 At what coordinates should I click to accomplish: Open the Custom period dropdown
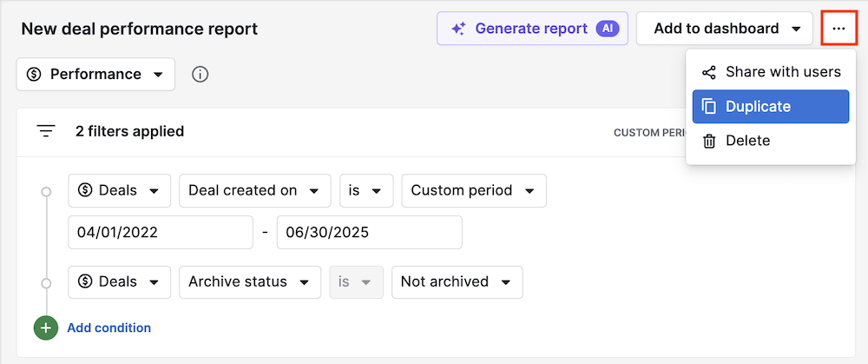pos(473,190)
